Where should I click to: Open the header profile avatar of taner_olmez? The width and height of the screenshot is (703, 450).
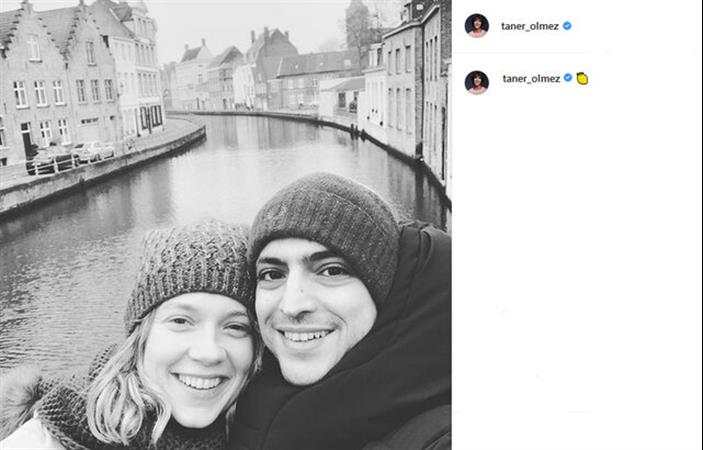477,26
